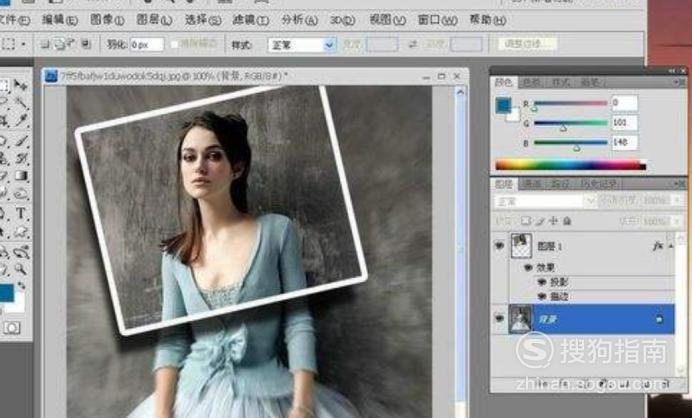This screenshot has height=418, width=692.
Task: Click the lock icon on 背景 layer
Action: [659, 319]
